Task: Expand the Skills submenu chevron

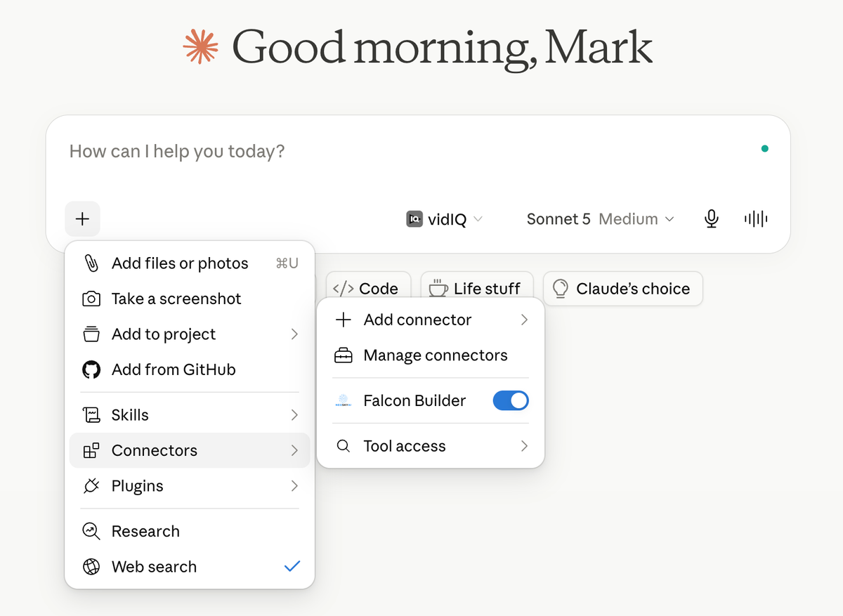Action: click(294, 415)
